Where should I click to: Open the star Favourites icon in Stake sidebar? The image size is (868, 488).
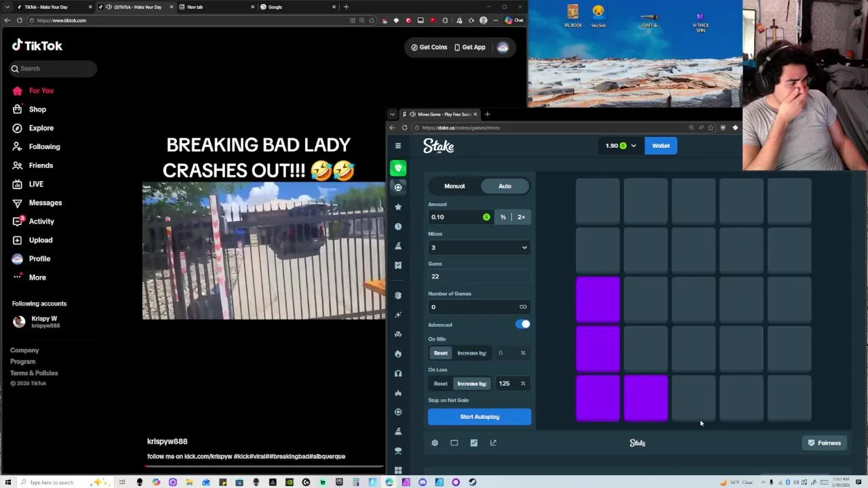coord(398,207)
